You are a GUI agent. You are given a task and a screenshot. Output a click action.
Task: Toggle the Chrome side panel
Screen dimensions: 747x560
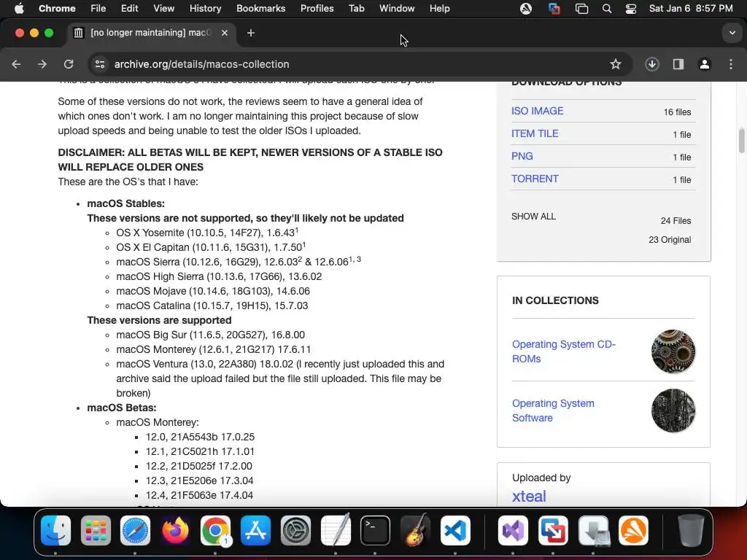coord(678,64)
